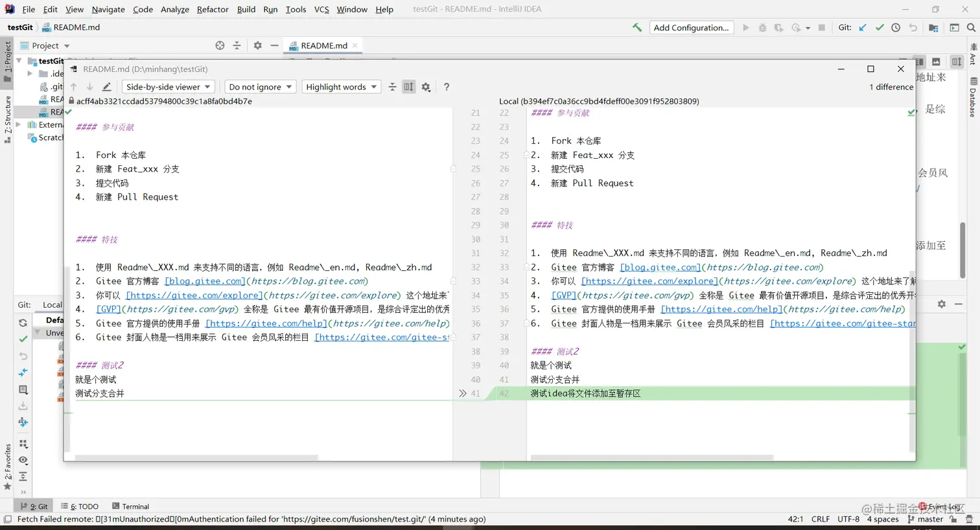Close the README.md editor tab
Screen dimensions: 980x530
point(355,45)
